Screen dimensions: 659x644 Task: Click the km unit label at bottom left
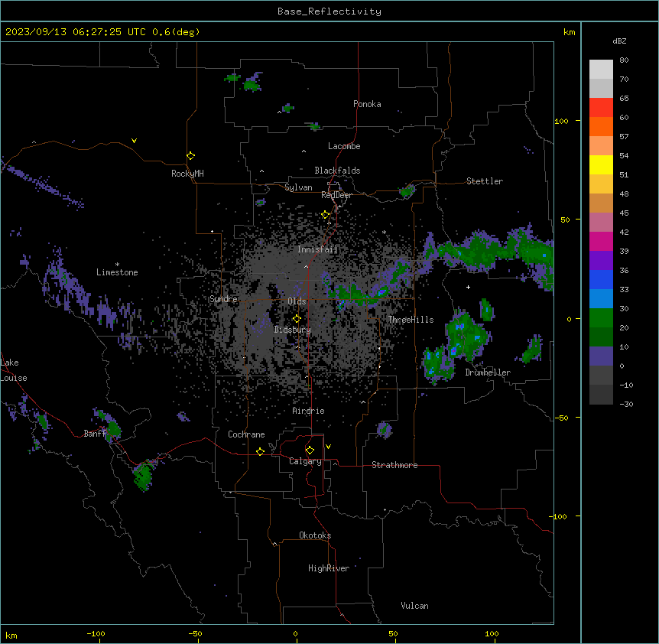11,635
